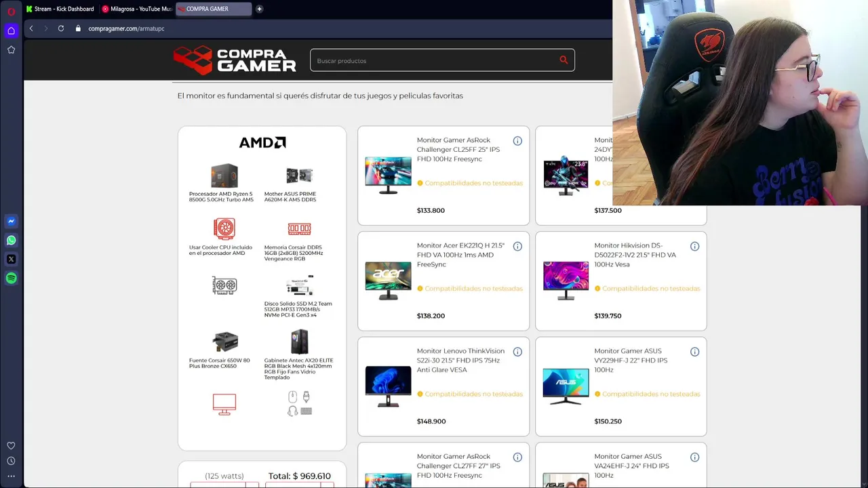The width and height of the screenshot is (868, 488).
Task: Select the Team SSD M.2 disk icon
Action: click(x=299, y=286)
